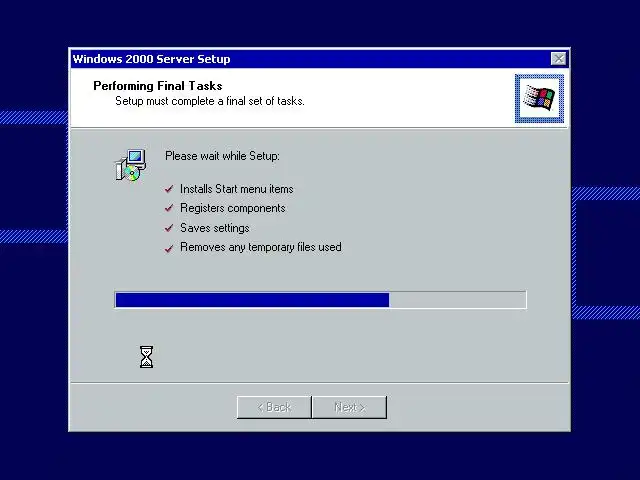Viewport: 640px width, 480px height.
Task: Click the computer and CD setup icon
Action: coord(131,165)
